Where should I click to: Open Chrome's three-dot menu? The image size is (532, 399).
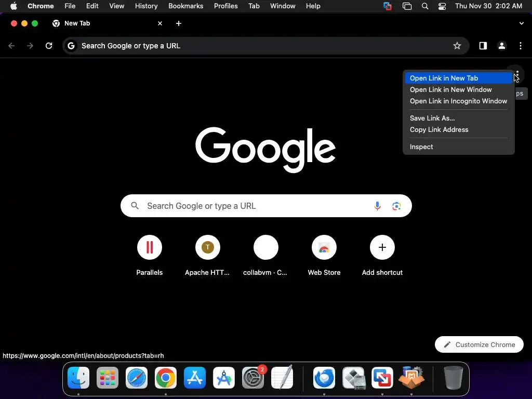521,46
